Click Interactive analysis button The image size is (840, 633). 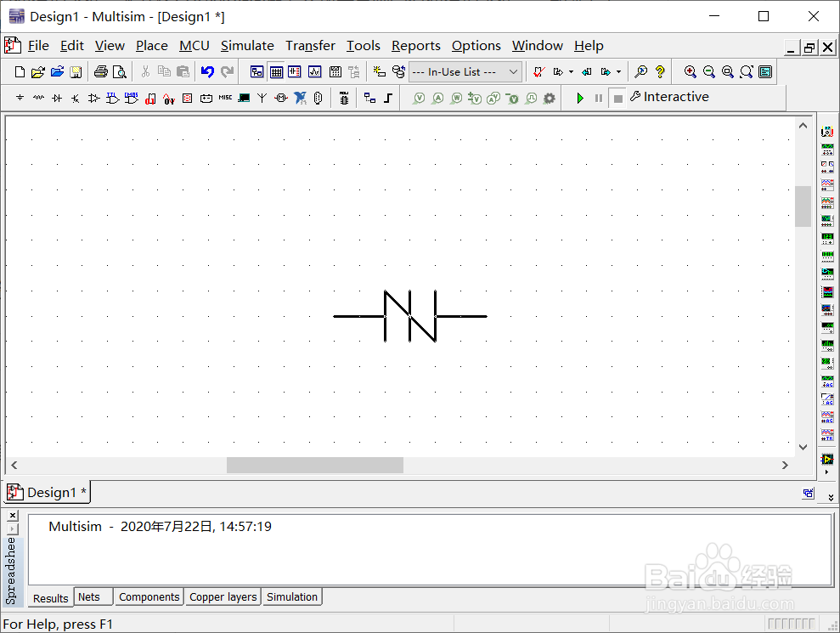669,97
